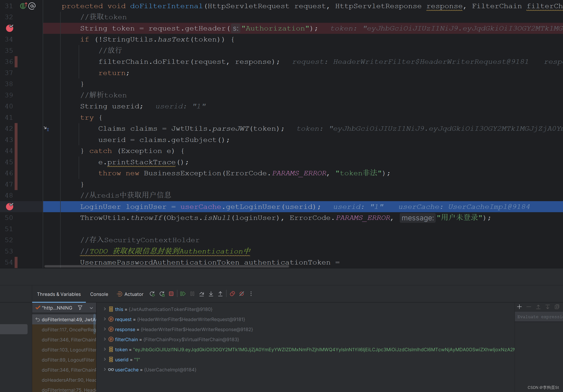The width and height of the screenshot is (563, 392).
Task: Step over the current line
Action: coord(202,294)
